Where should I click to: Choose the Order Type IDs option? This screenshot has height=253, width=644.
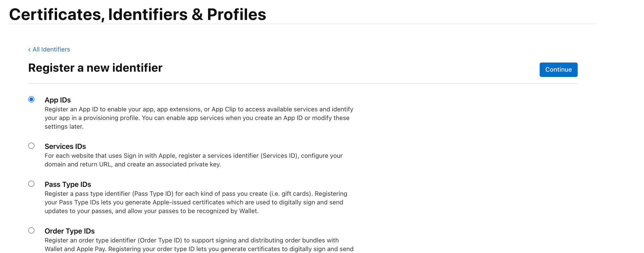[x=31, y=230]
